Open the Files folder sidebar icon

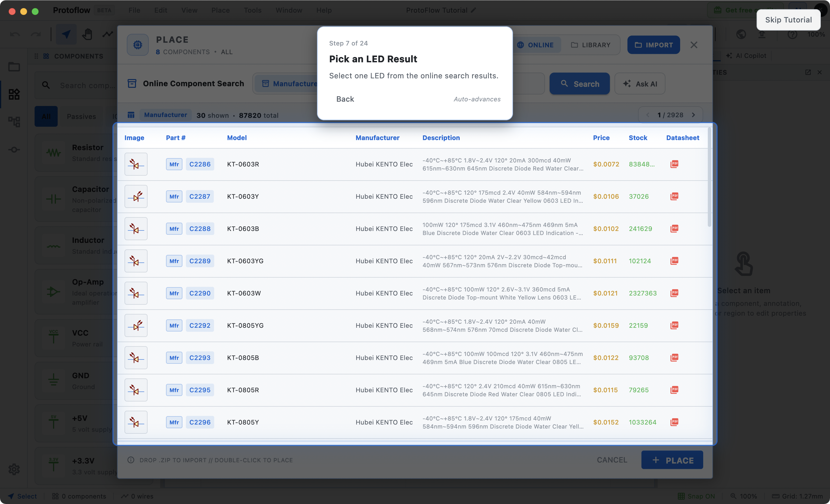click(x=14, y=67)
